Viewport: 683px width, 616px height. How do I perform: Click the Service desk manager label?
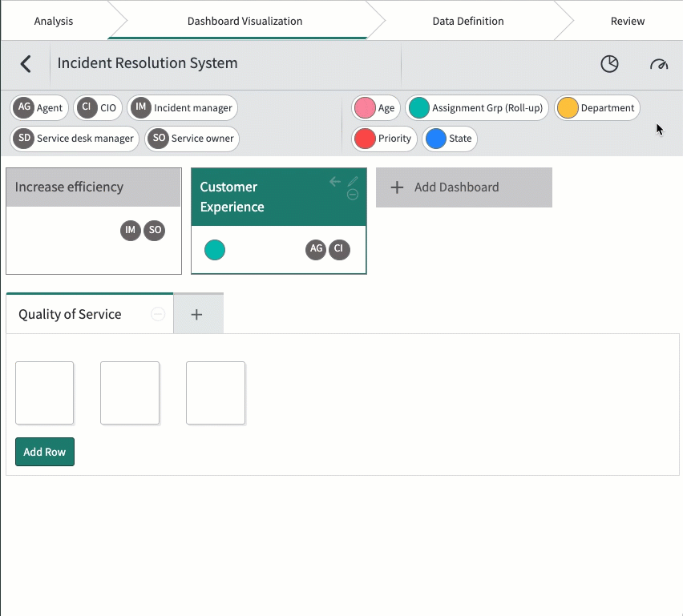coord(85,139)
